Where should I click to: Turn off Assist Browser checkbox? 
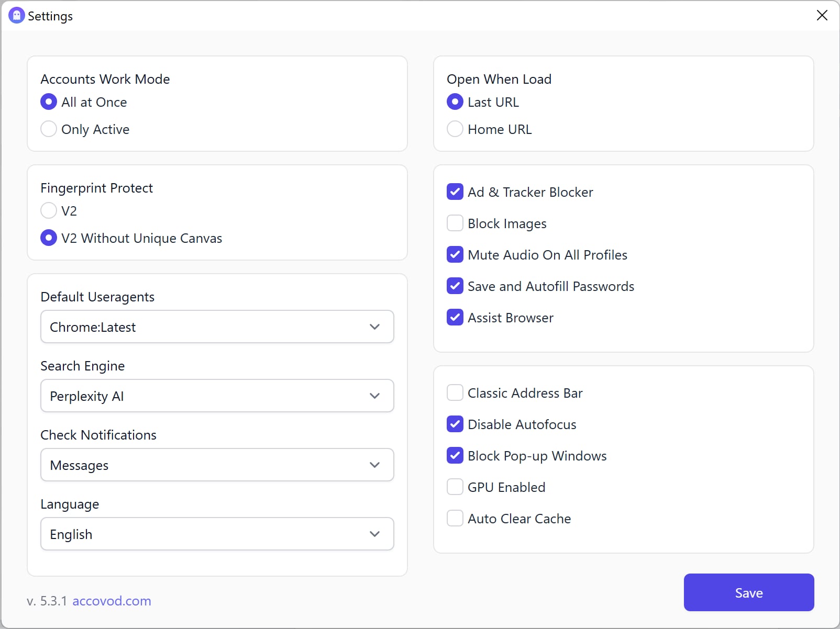455,318
